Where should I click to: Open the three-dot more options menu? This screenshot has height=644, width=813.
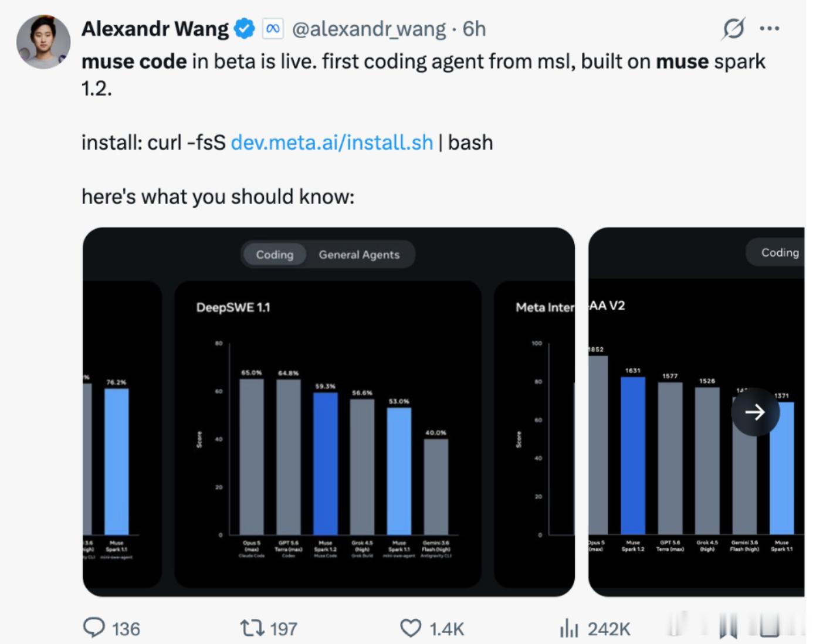770,28
